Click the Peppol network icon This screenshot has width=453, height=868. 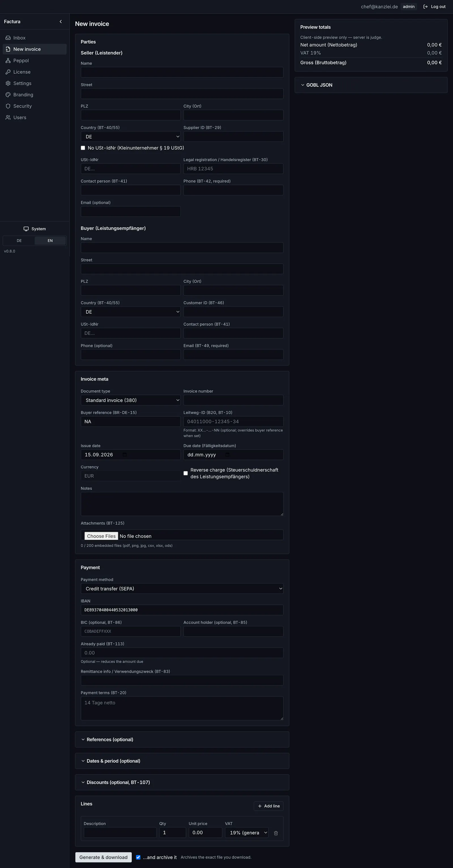pyautogui.click(x=8, y=61)
